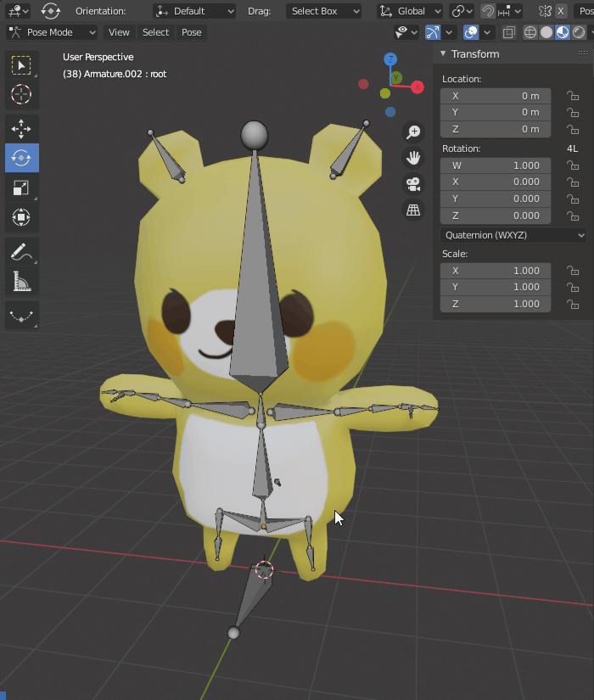
Task: Toggle the X axis mirror button
Action: tap(561, 11)
